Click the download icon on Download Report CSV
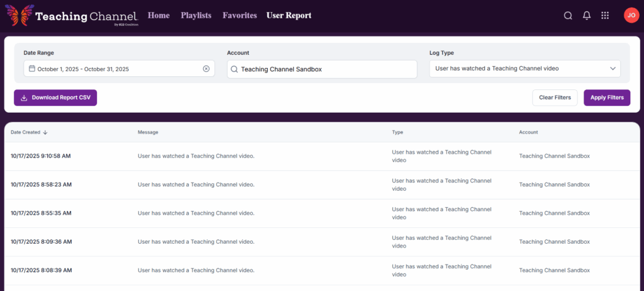 (25, 98)
